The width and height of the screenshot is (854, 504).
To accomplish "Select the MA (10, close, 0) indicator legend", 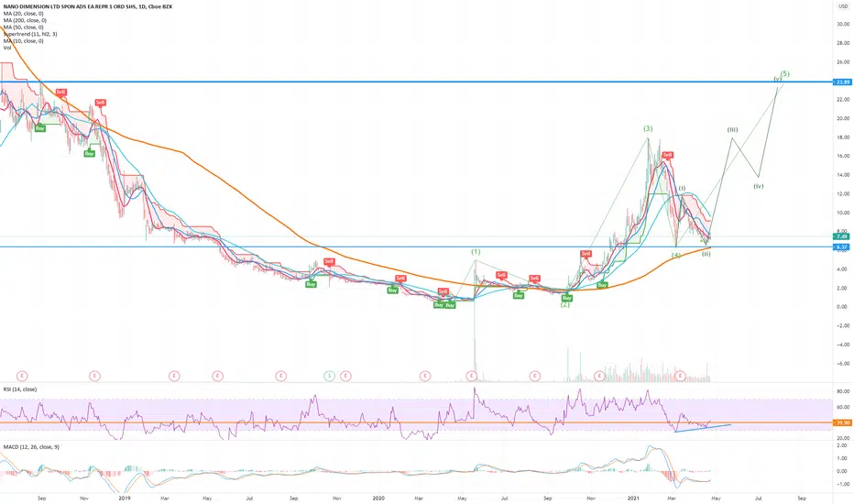I will (x=24, y=41).
